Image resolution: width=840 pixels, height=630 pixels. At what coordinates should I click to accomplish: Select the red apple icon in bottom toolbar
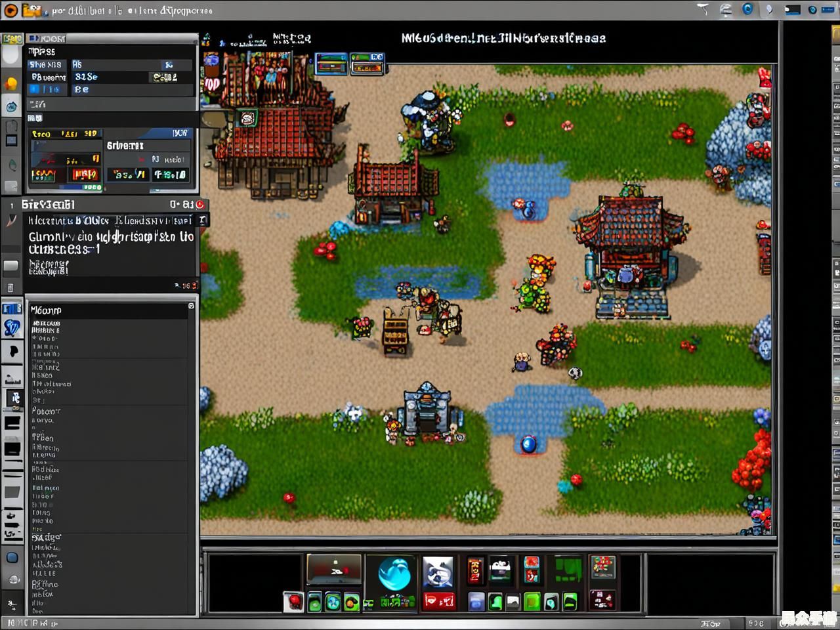coord(293,601)
